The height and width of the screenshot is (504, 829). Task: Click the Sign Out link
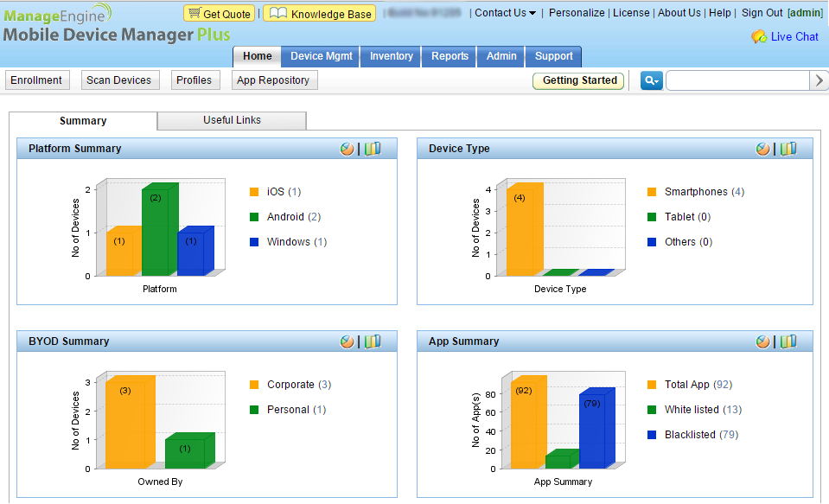click(762, 13)
